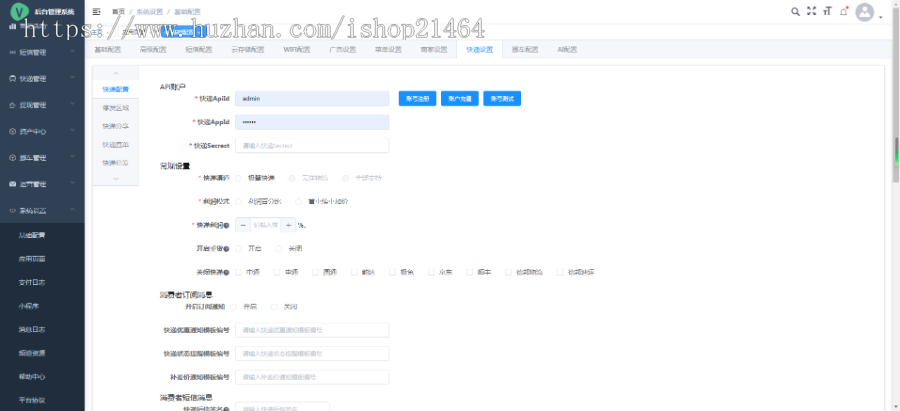Click the 账号测试 blue button
The image size is (900, 411).
[502, 99]
